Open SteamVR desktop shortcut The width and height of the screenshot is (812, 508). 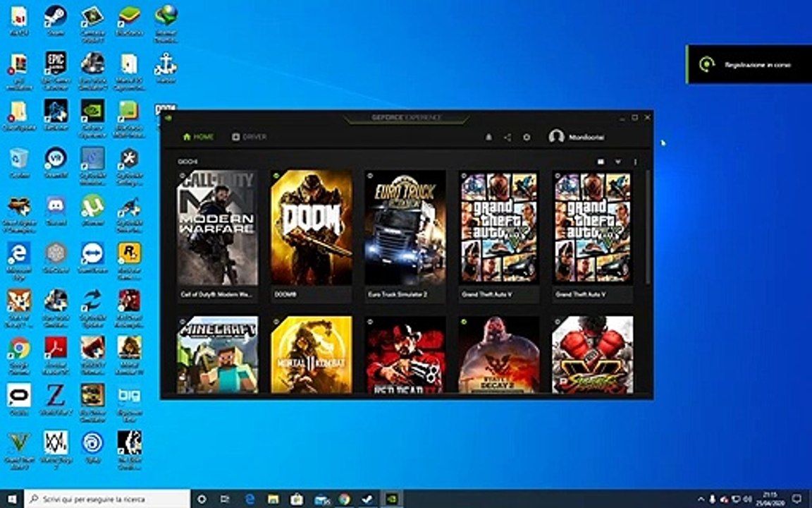pyautogui.click(x=56, y=163)
